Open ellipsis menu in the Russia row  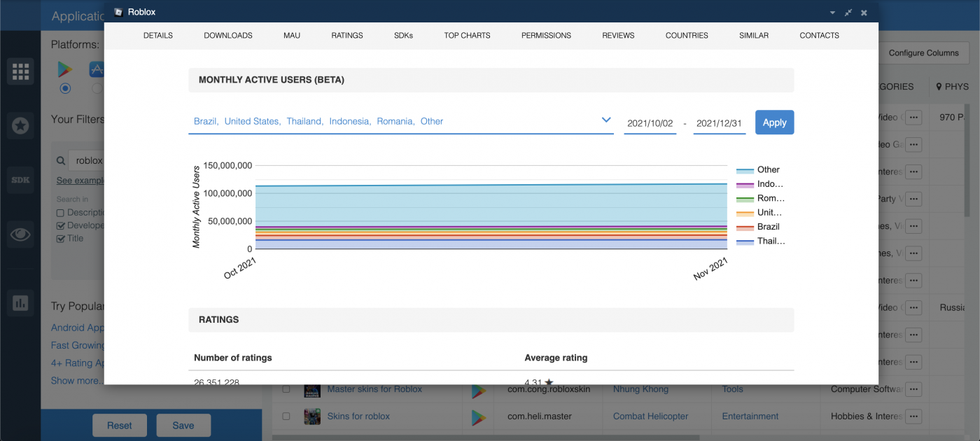pyautogui.click(x=913, y=307)
